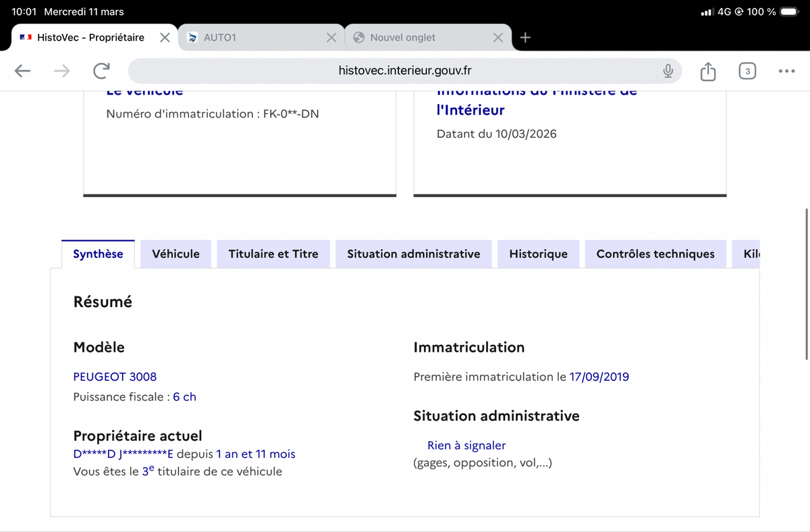The width and height of the screenshot is (810, 532).
Task: Click the l'Intérieur heading text
Action: pyautogui.click(x=470, y=110)
